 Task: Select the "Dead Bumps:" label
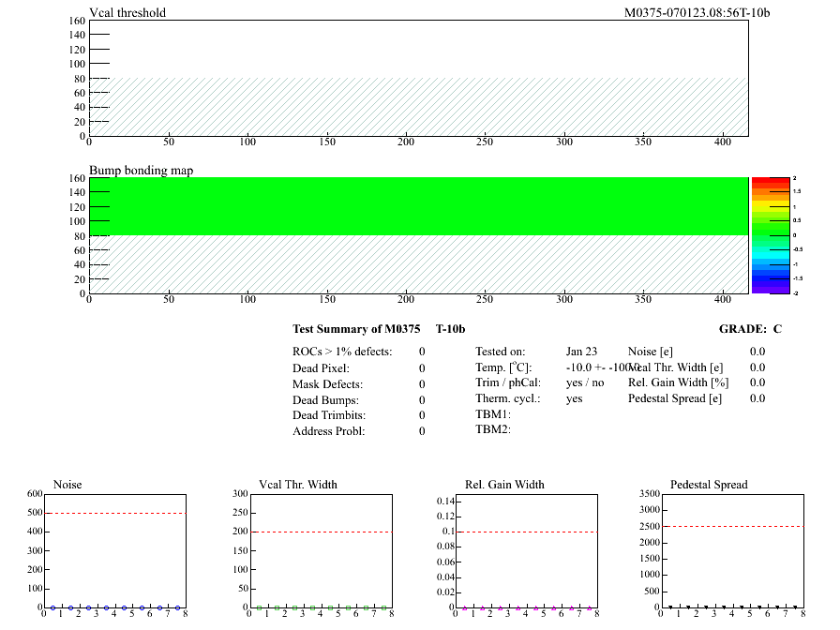pyautogui.click(x=325, y=400)
